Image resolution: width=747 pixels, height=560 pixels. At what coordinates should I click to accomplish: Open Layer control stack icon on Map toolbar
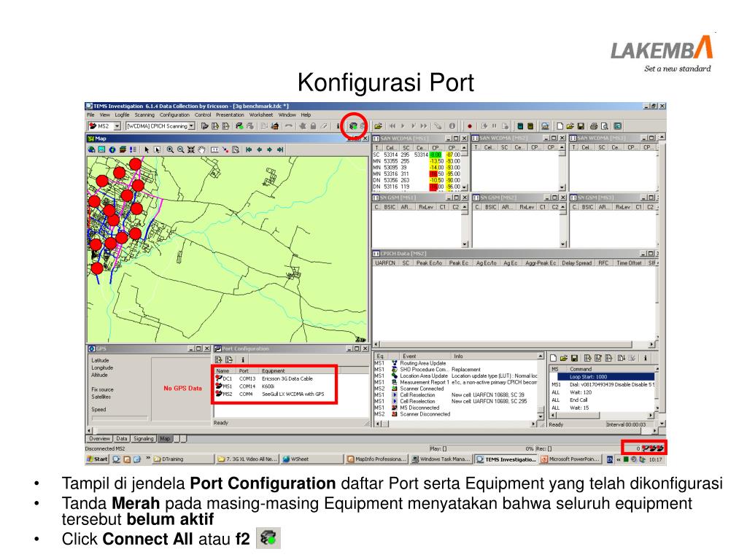pyautogui.click(x=123, y=149)
